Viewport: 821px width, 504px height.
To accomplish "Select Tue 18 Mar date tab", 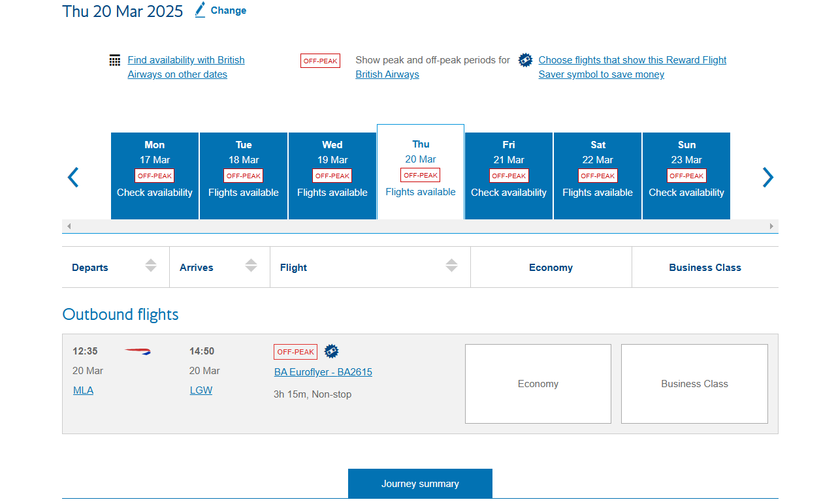I will [244, 176].
